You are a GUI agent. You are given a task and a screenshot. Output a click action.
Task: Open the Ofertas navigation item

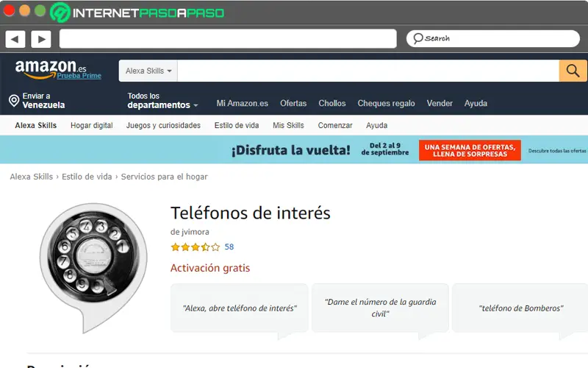click(x=293, y=103)
